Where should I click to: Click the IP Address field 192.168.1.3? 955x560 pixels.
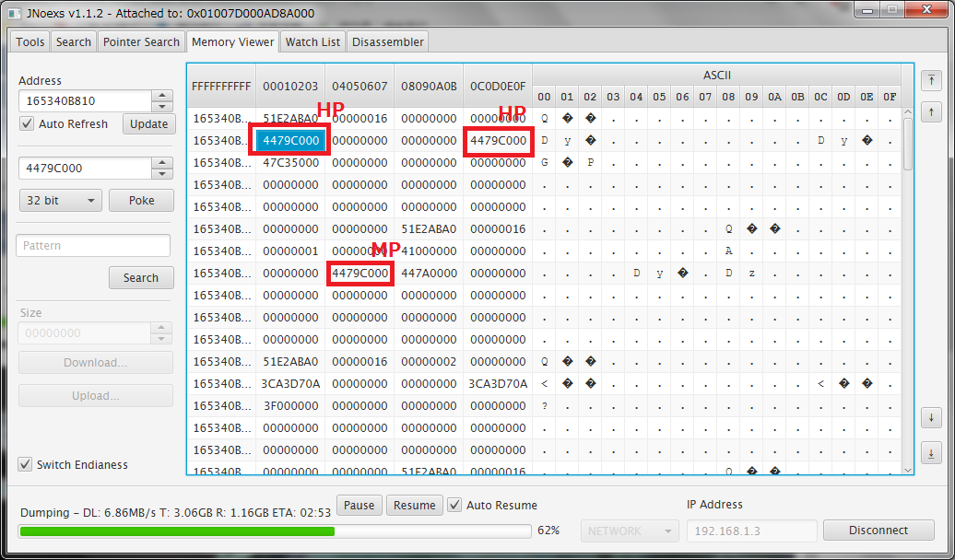pyautogui.click(x=751, y=531)
